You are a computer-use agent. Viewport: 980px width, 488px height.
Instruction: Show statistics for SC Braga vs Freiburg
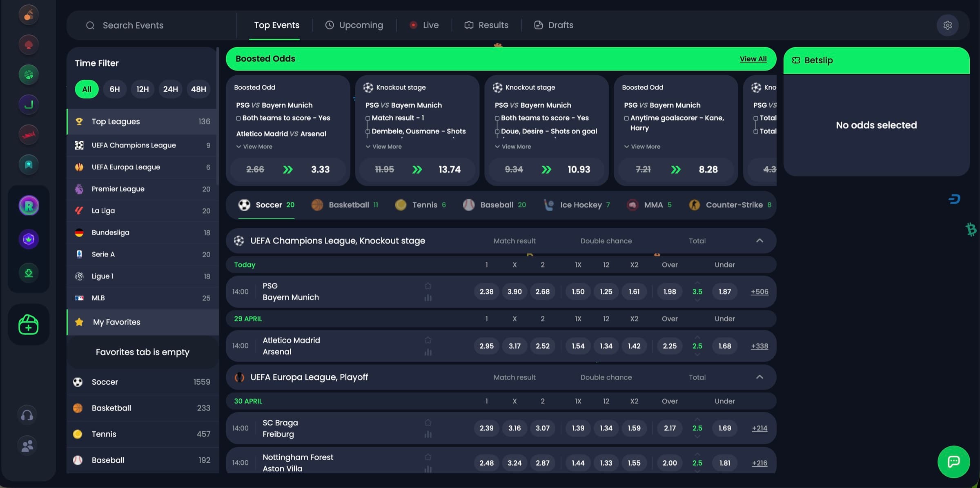(x=428, y=434)
